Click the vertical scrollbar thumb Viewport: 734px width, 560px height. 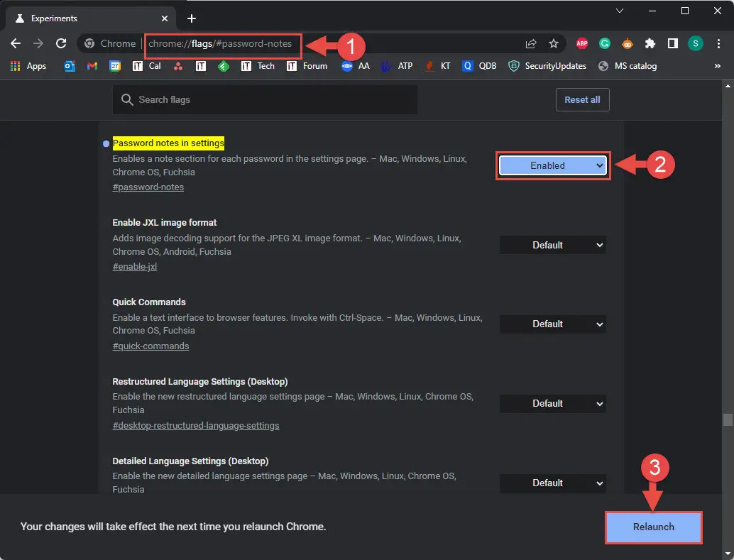[728, 419]
